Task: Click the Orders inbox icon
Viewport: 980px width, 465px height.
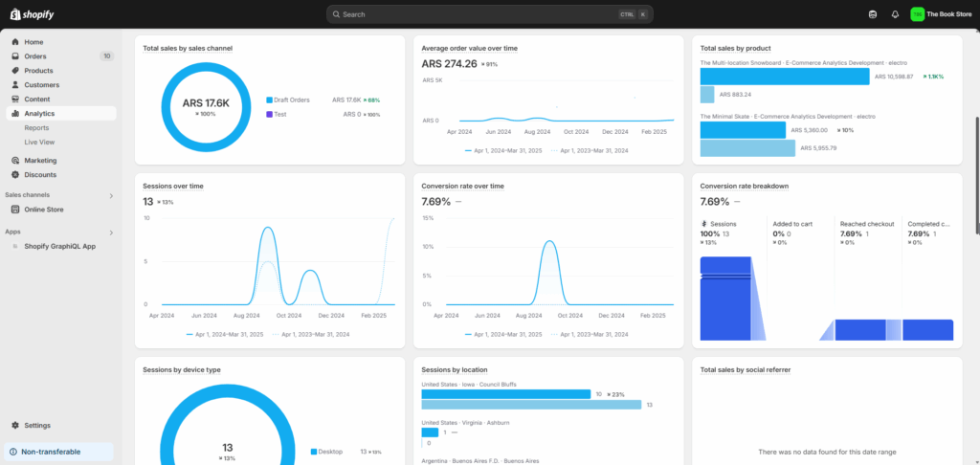Action: [x=15, y=56]
